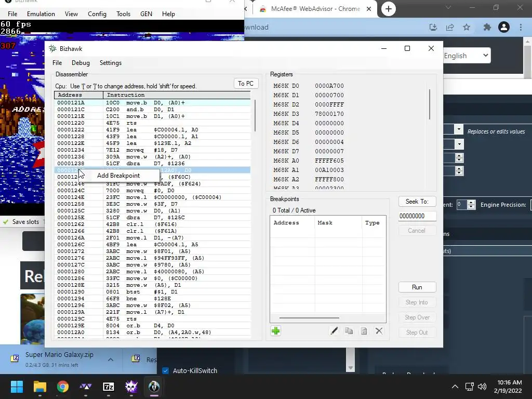Viewport: 532px width, 399px height.
Task: Click the disassembler vertical scrollbar
Action: (x=255, y=116)
